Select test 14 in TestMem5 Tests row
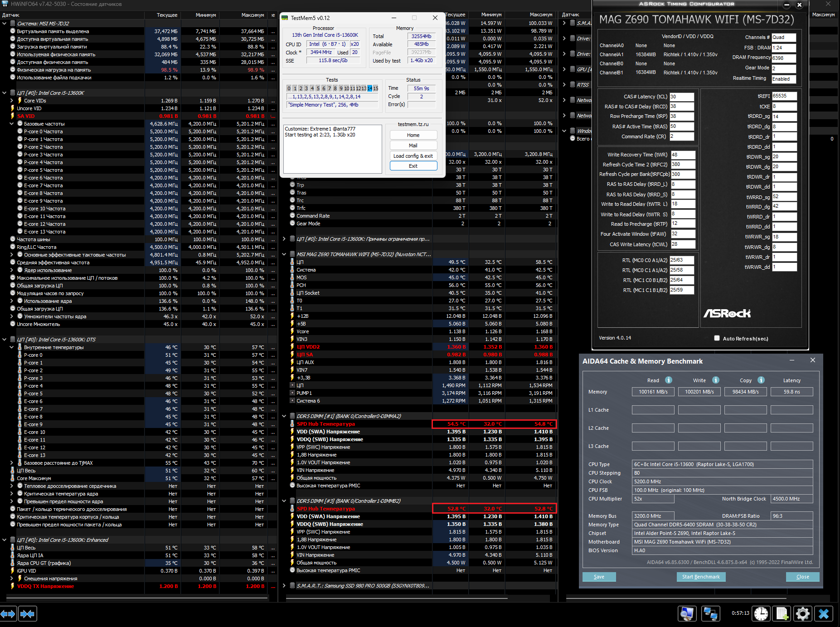 [x=370, y=88]
